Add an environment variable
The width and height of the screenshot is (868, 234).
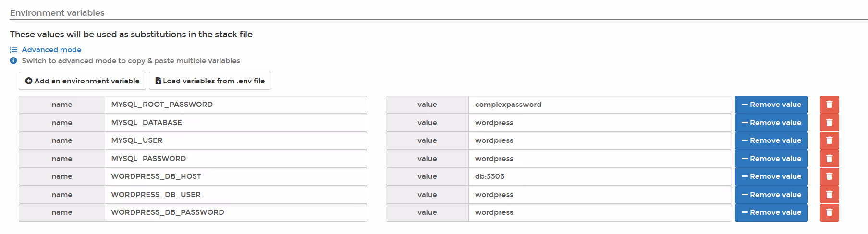[x=83, y=81]
